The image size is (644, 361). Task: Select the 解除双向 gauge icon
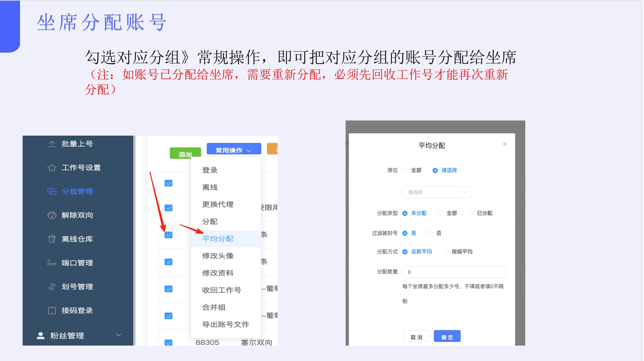pyautogui.click(x=51, y=215)
